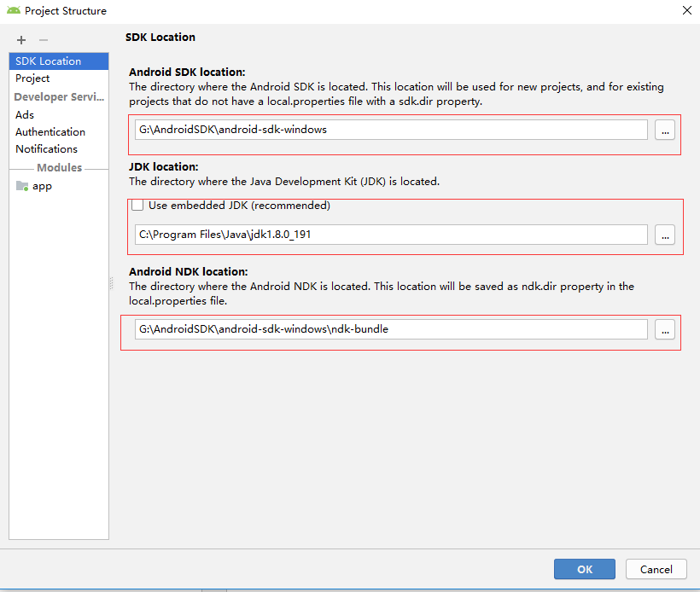Click the browse button for Android SDK location
Viewport: 700px width, 592px height.
665,130
